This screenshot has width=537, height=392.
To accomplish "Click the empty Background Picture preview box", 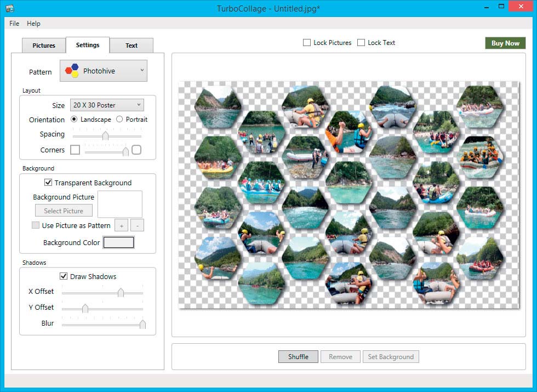I will [120, 204].
